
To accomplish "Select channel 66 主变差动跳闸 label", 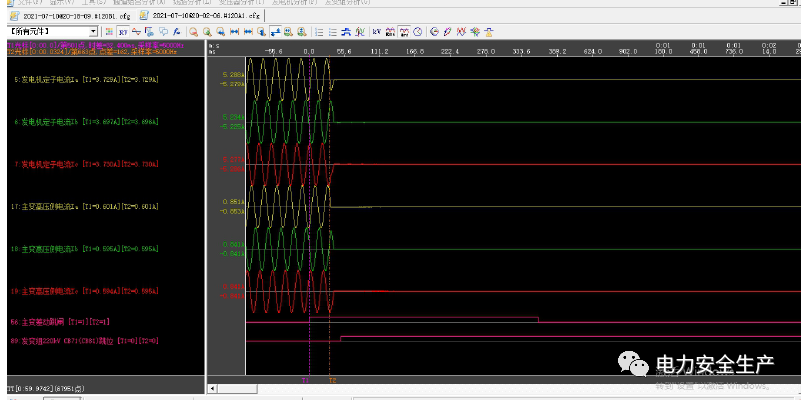I will [x=60, y=323].
